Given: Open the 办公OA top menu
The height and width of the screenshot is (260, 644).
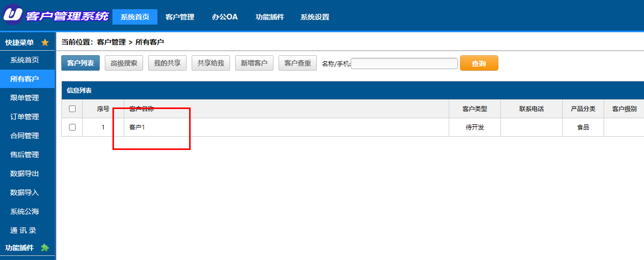Looking at the screenshot, I should [225, 17].
